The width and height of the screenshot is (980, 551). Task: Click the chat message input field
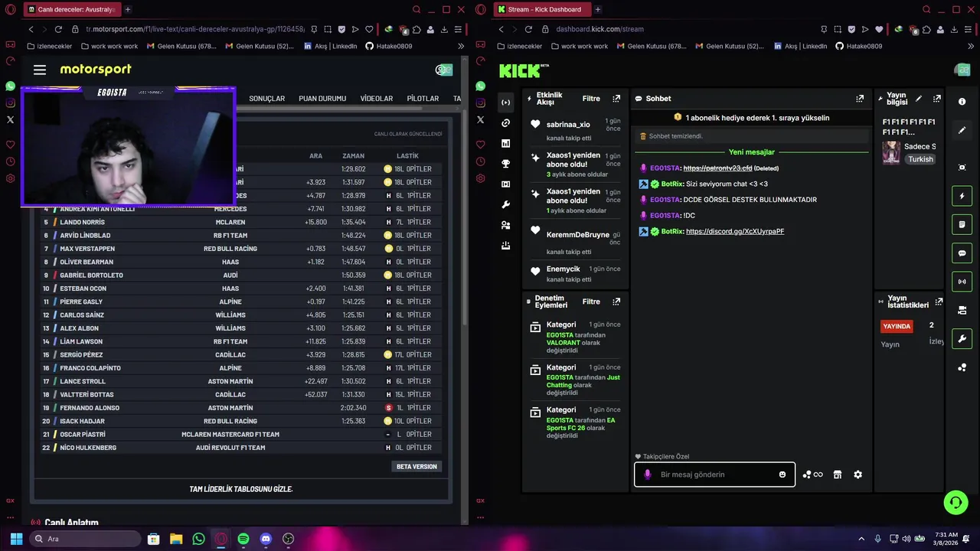(714, 474)
